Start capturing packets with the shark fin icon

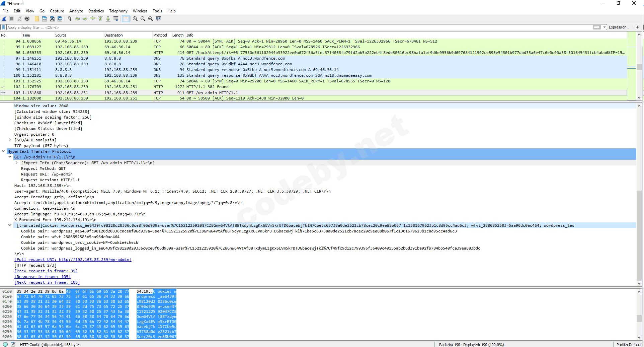4,19
